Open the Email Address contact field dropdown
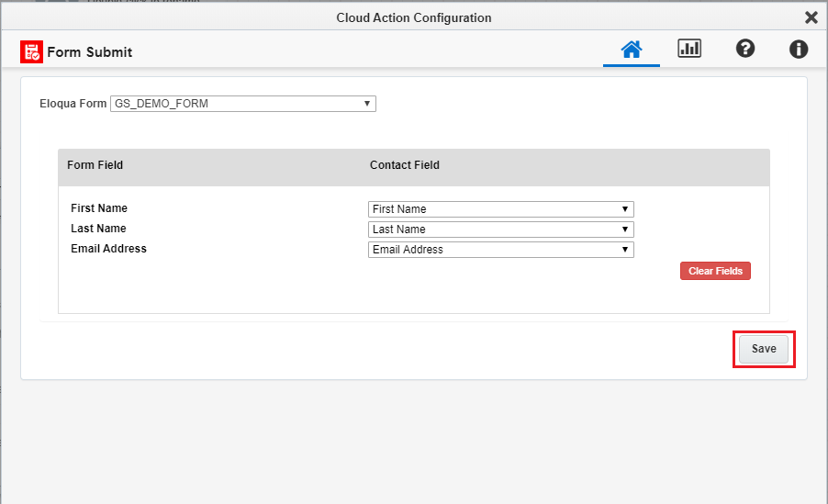Image resolution: width=828 pixels, height=504 pixels. pyautogui.click(x=500, y=250)
